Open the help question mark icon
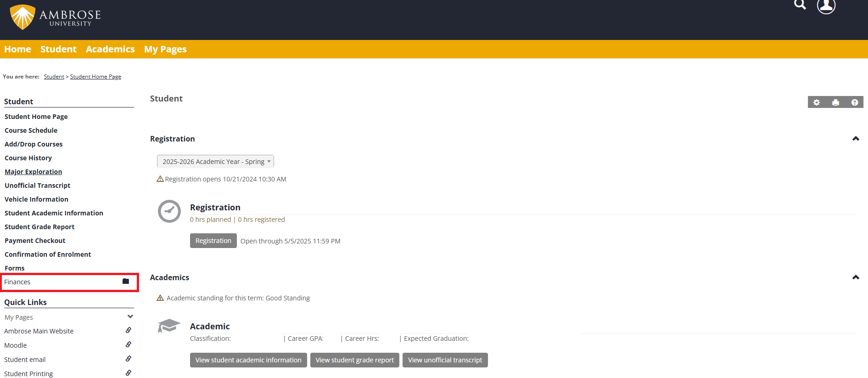Screen dimensions: 868x378 pyautogui.click(x=854, y=102)
